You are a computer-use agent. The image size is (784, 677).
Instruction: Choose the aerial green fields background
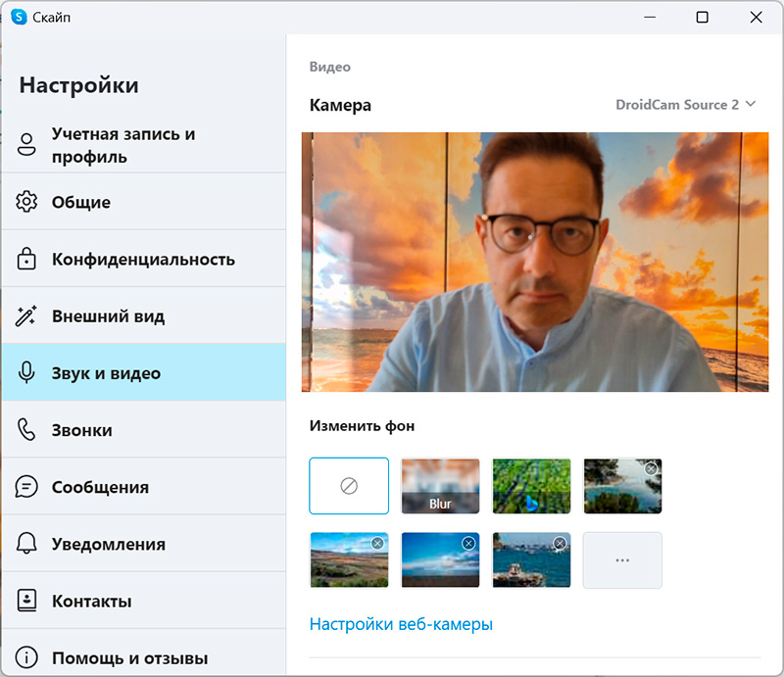click(531, 486)
